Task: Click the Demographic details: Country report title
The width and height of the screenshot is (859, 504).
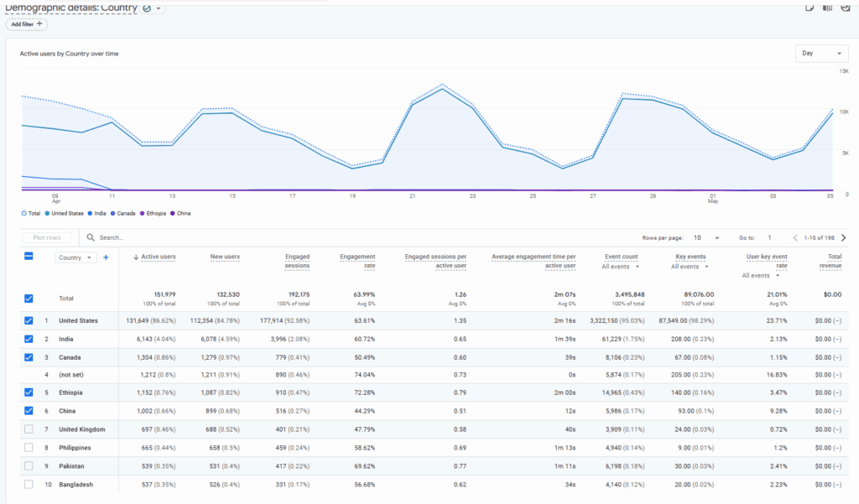Action: tap(71, 8)
